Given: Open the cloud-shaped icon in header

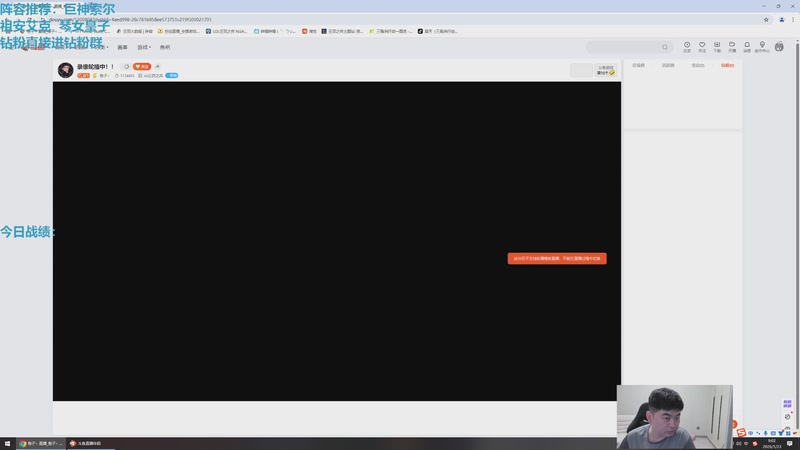Looking at the screenshot, I should 732,47.
